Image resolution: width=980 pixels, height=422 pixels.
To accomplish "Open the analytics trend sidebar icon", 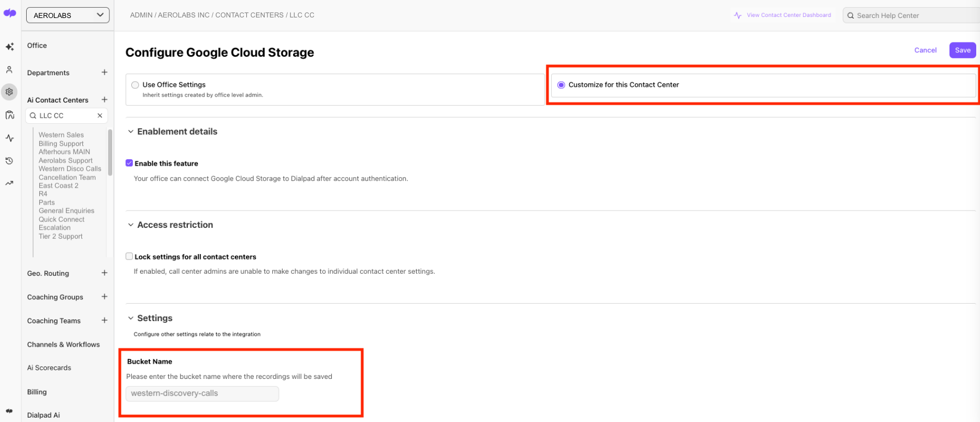I will [9, 183].
